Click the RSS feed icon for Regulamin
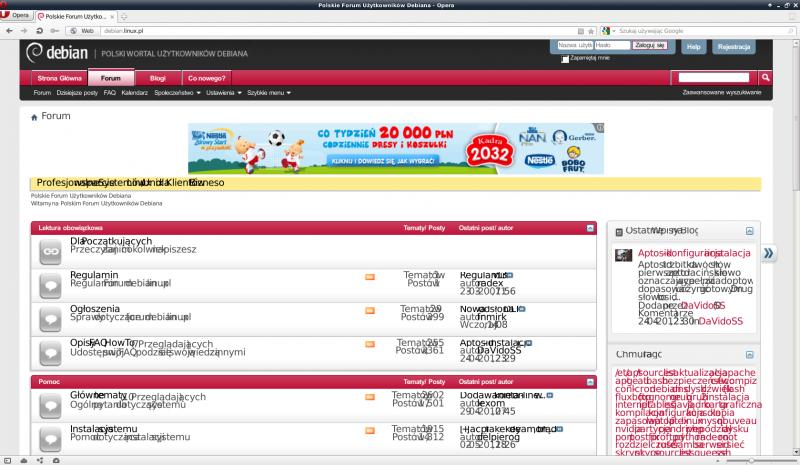800x465 pixels. 370,276
